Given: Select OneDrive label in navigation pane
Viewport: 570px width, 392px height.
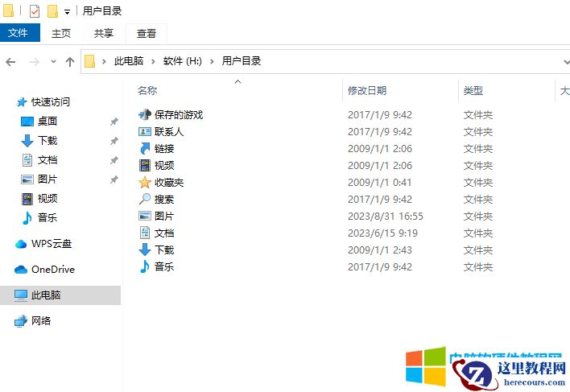Looking at the screenshot, I should pyautogui.click(x=53, y=270).
